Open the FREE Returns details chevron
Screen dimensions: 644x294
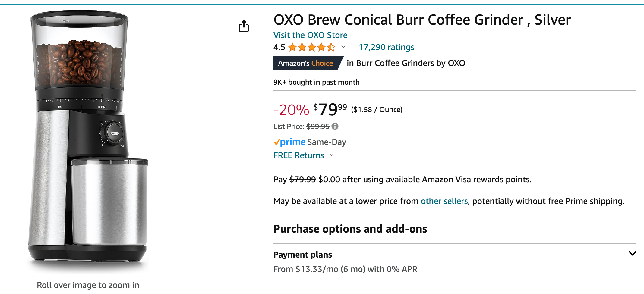(332, 155)
